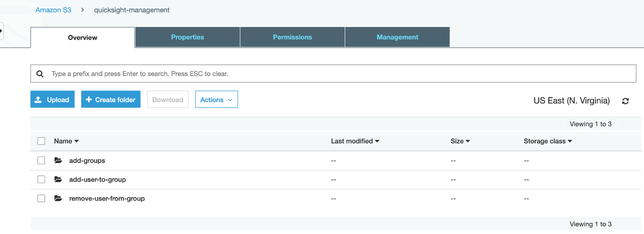644x234 pixels.
Task: Tick the select-all checkbox in header
Action: click(x=41, y=141)
